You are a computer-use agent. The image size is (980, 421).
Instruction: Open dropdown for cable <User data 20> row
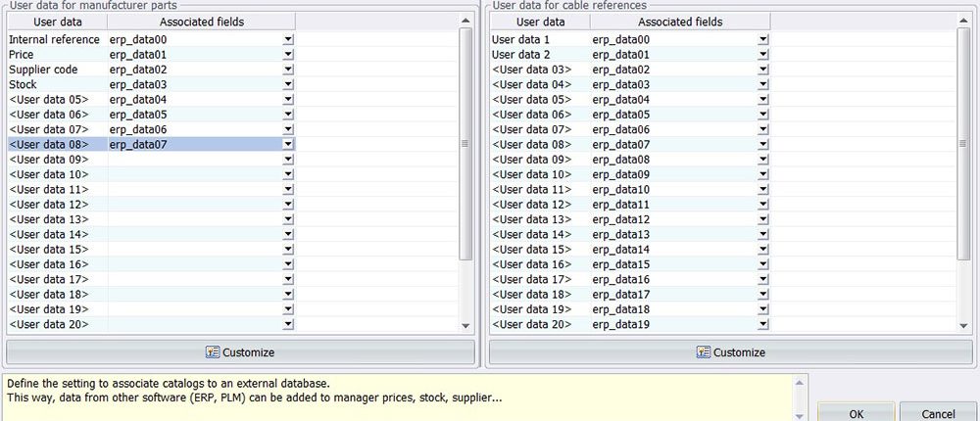tap(763, 324)
